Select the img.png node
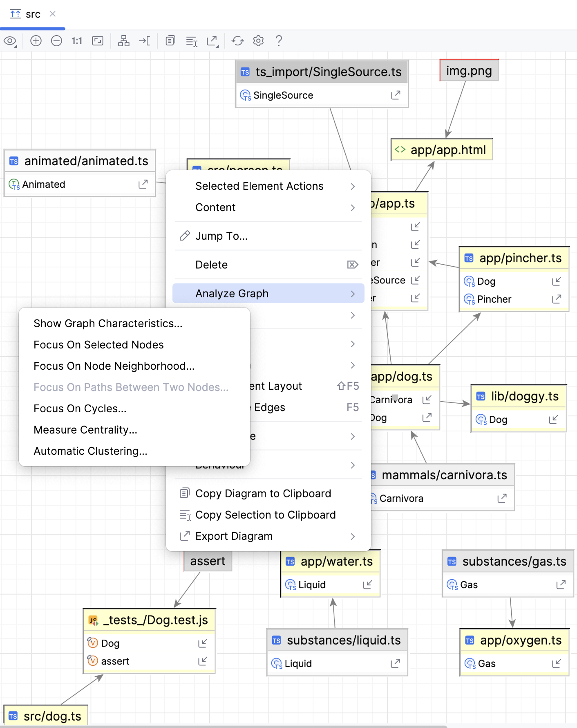Image resolution: width=577 pixels, height=728 pixels. [x=469, y=71]
